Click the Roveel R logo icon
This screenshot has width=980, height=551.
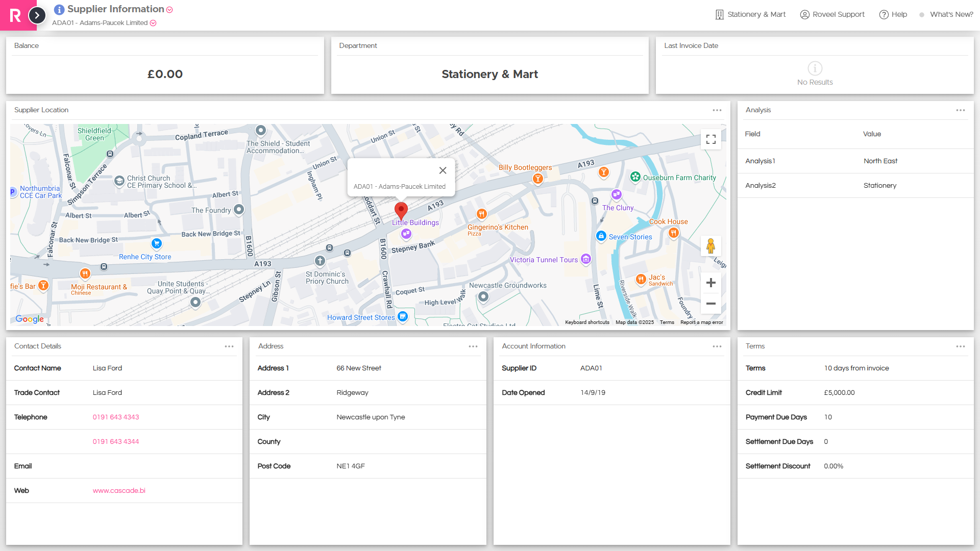[x=15, y=15]
